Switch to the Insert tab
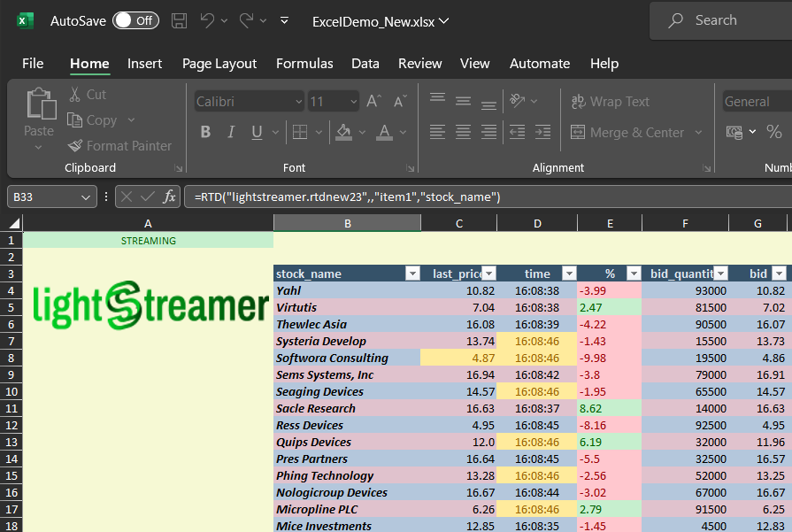Viewport: 792px width, 532px height. coord(144,64)
